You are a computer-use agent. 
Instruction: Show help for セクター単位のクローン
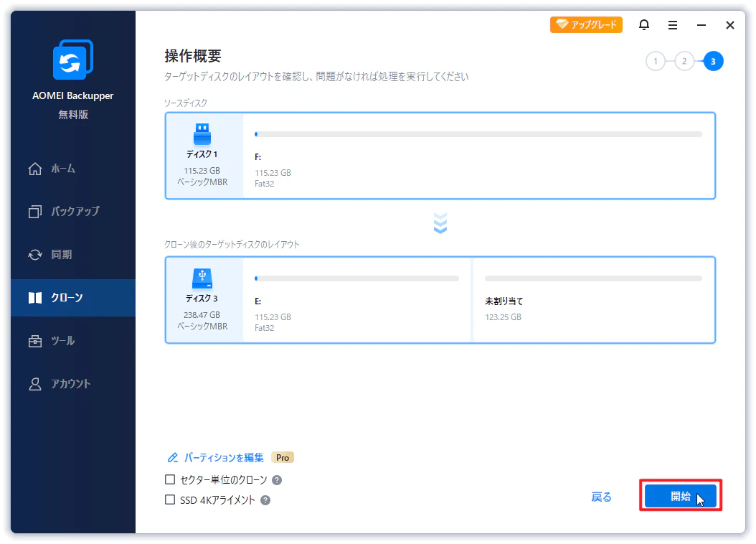click(277, 480)
